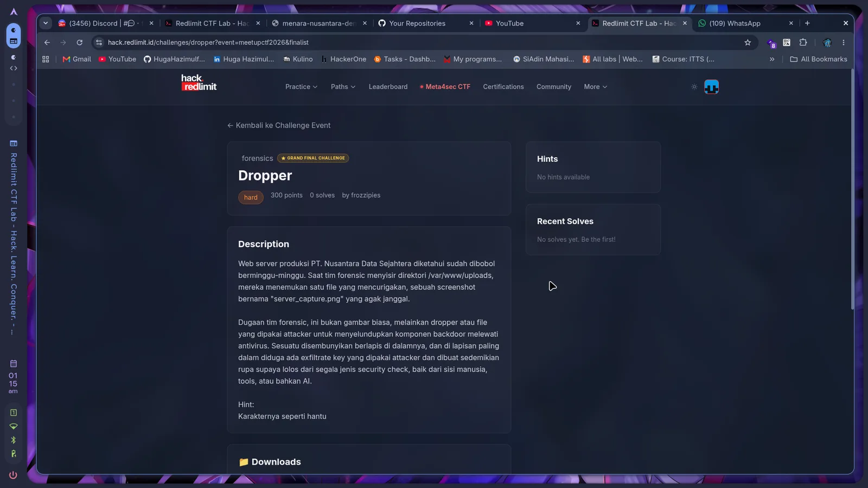Open the Chrome three-dot menu
The height and width of the screenshot is (488, 868).
point(844,42)
